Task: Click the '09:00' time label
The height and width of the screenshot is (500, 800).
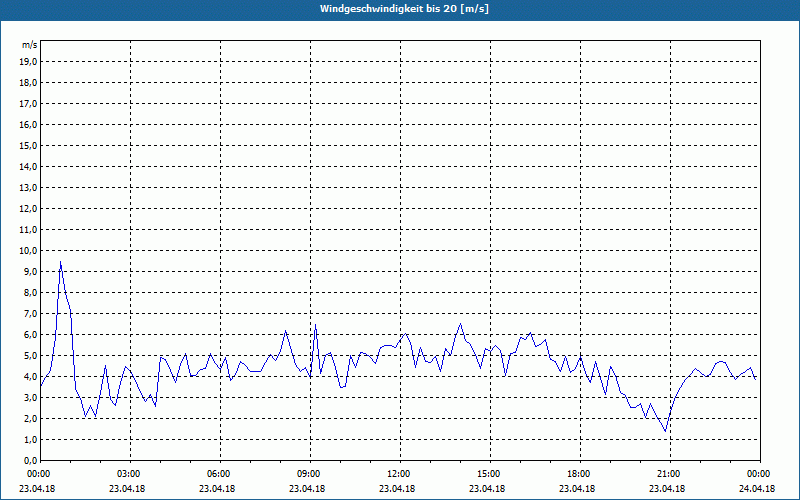Action: click(x=310, y=474)
